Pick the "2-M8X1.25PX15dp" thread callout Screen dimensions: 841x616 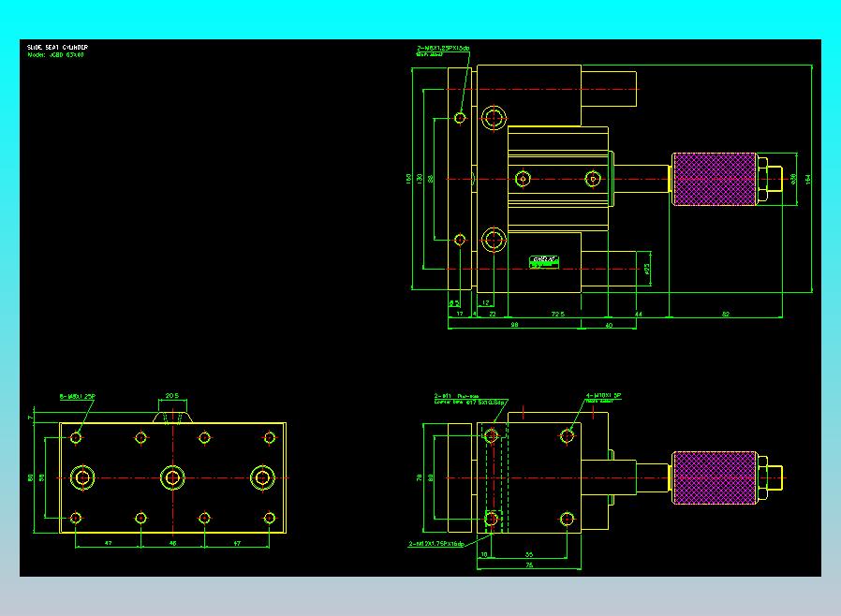pos(443,49)
